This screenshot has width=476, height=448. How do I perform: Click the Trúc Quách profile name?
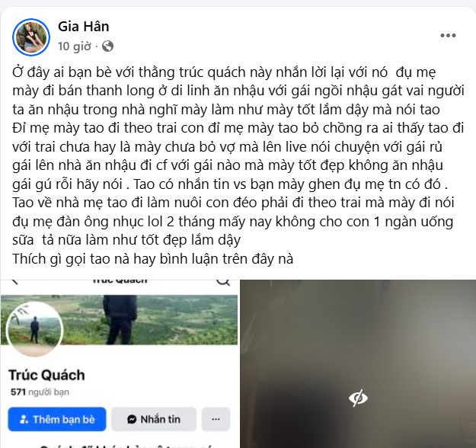point(46,375)
